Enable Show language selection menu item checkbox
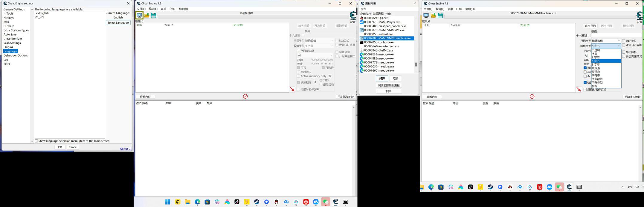Image resolution: width=644 pixels, height=207 pixels. [36, 141]
